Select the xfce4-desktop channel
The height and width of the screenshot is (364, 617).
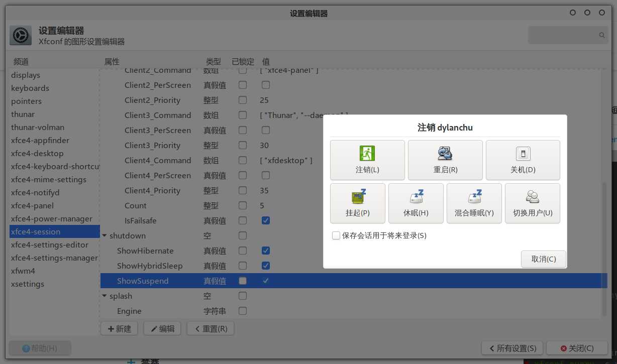coord(55,153)
